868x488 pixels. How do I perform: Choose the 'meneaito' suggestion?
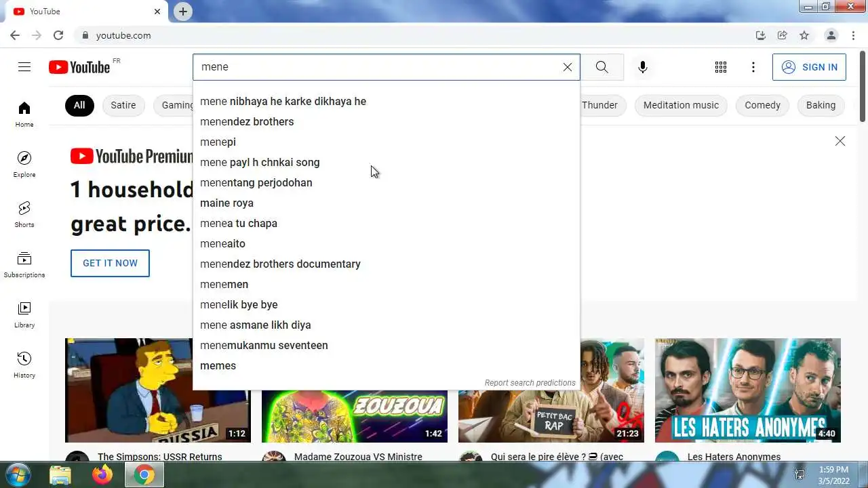(387, 244)
